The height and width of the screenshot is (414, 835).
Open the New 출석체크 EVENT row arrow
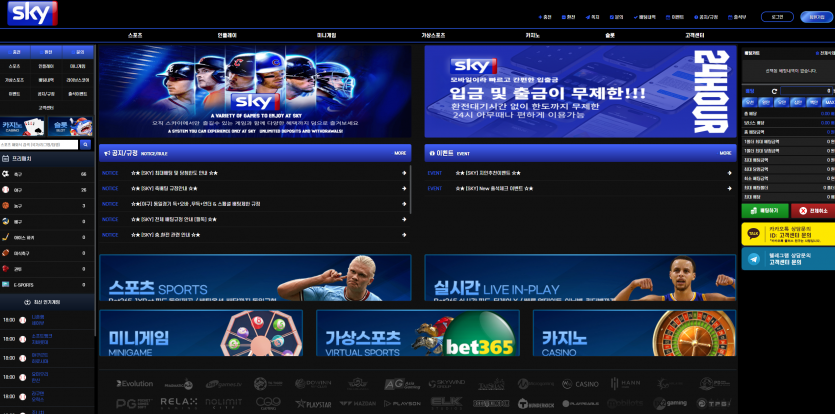tap(730, 189)
